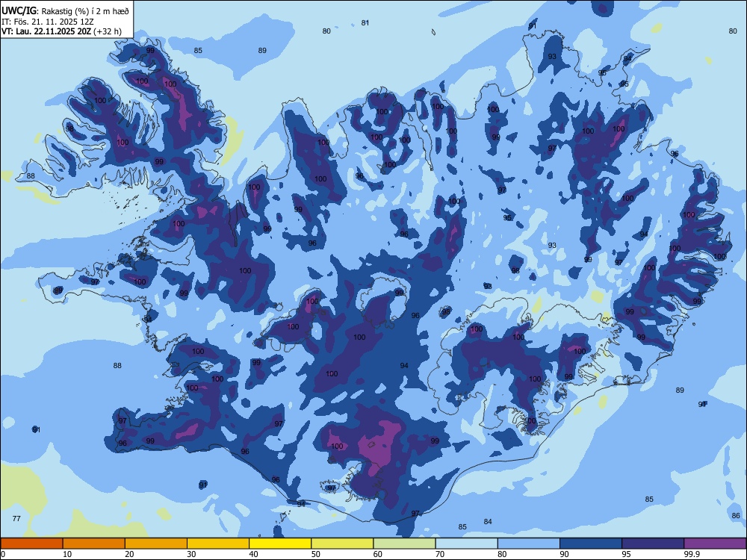
Task: Click the '85' value near the top left
Action: click(x=198, y=50)
